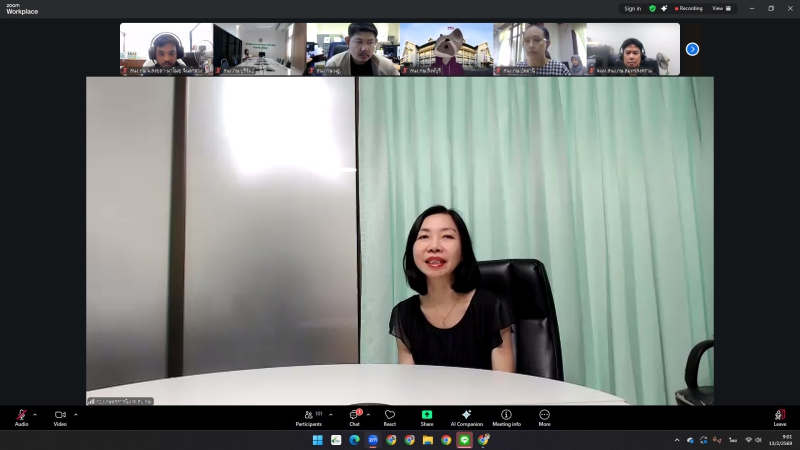The height and width of the screenshot is (450, 800).
Task: Leave the meeting
Action: tap(779, 416)
